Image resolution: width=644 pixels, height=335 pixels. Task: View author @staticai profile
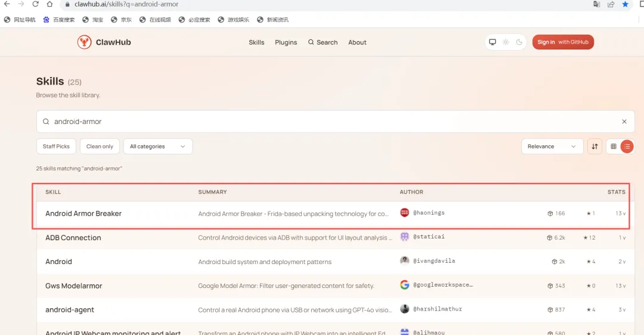pyautogui.click(x=429, y=237)
